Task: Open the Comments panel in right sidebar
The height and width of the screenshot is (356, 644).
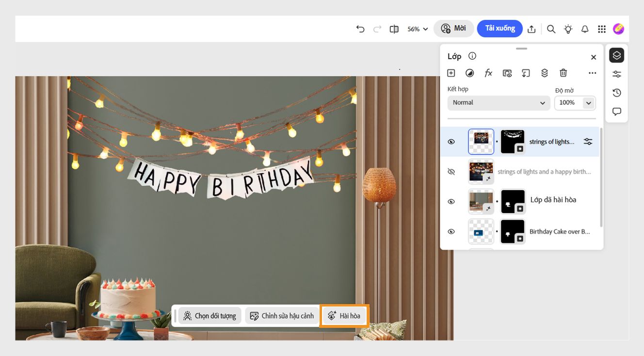Action: 616,111
